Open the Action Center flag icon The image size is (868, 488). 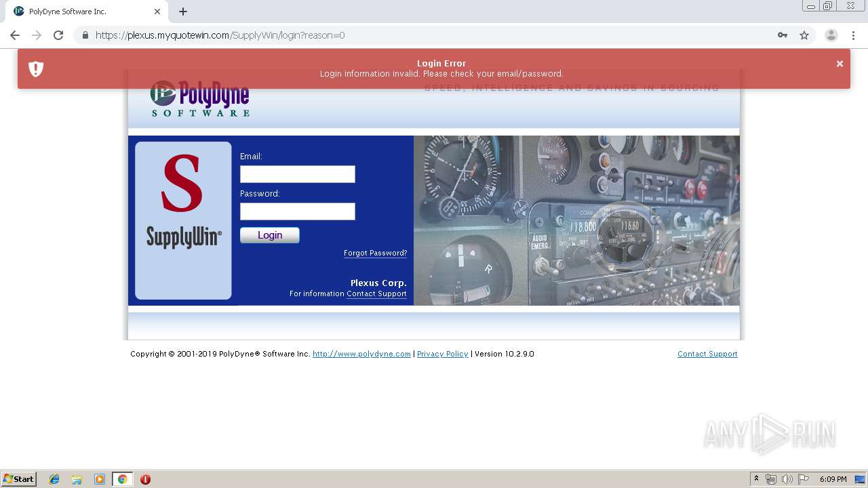(x=804, y=479)
